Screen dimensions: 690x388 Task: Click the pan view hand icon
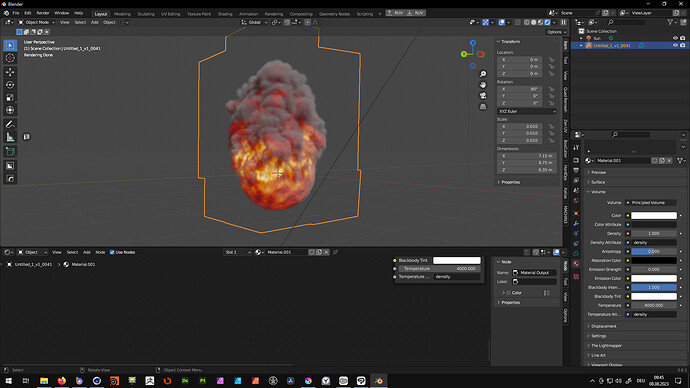point(483,85)
